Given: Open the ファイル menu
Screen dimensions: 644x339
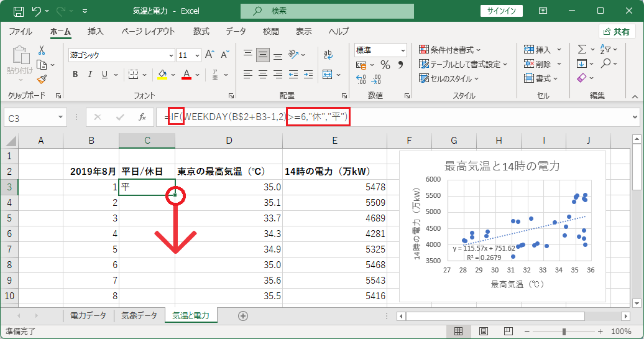Looking at the screenshot, I should [x=21, y=32].
